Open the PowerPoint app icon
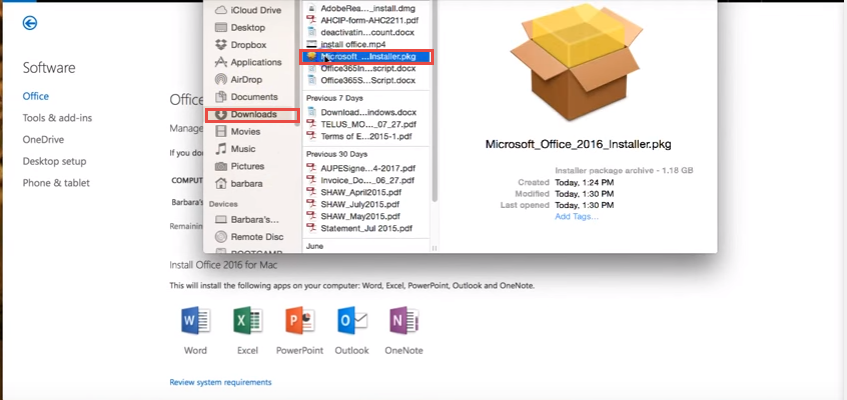Viewport: 847px width, 400px height. coord(300,321)
